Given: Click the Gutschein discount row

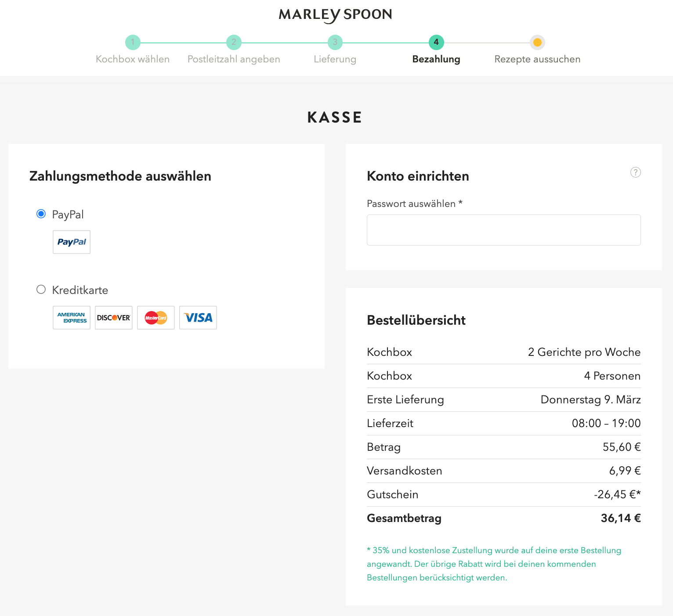Looking at the screenshot, I should point(503,494).
